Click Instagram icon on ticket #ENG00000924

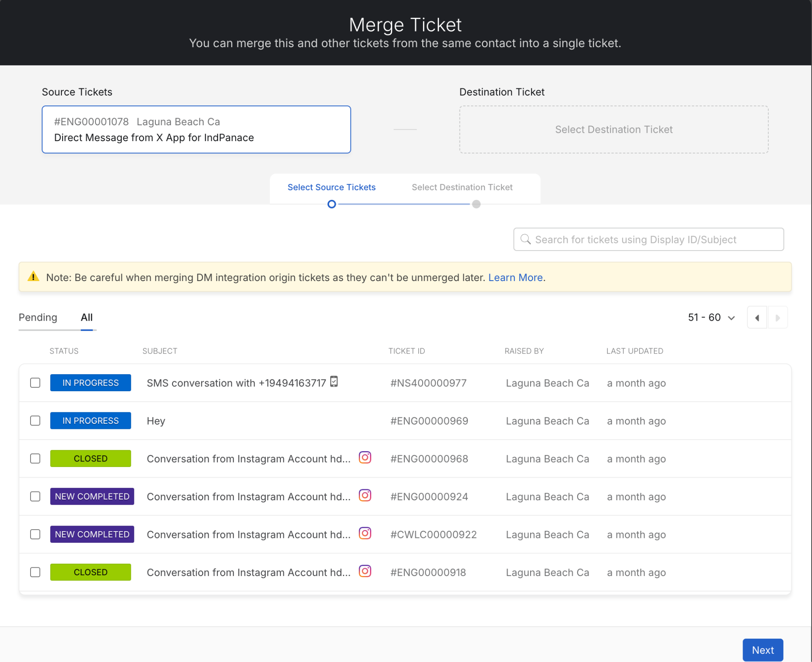(x=365, y=496)
